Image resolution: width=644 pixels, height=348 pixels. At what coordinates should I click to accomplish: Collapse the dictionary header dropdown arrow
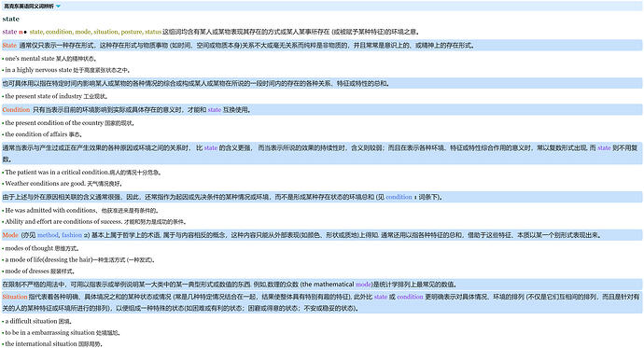[x=58, y=7]
